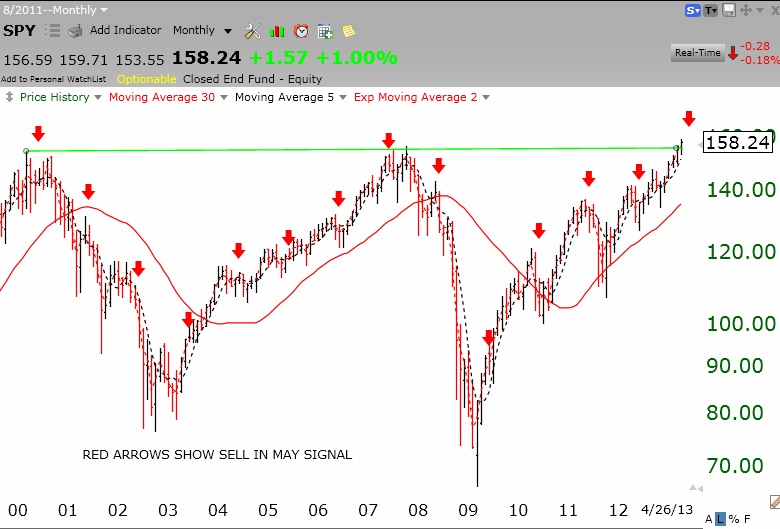Click the four-way move arrows icon
This screenshot has height=529, width=780.
click(746, 10)
